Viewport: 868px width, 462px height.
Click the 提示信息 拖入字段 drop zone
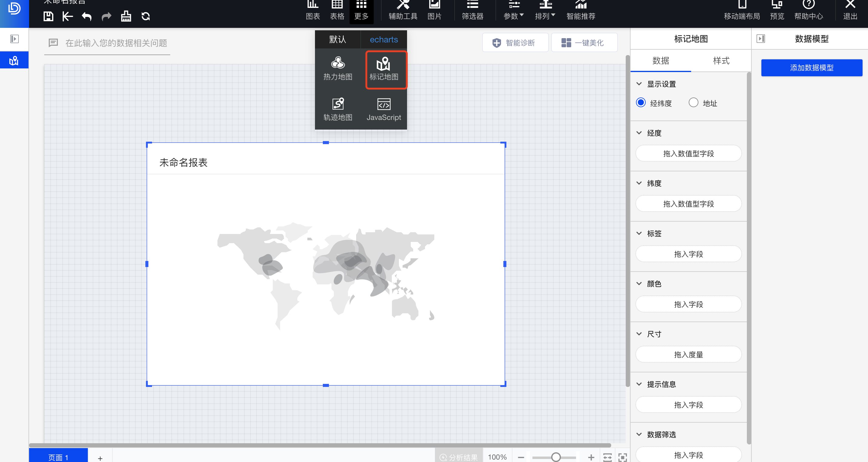tap(688, 404)
